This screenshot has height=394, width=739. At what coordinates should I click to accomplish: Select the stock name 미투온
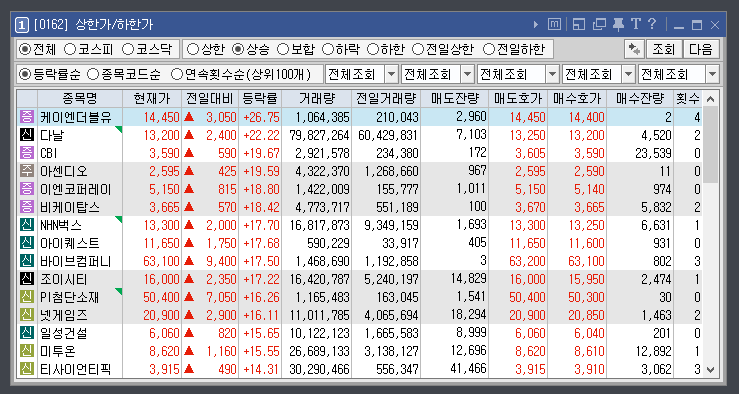58,352
